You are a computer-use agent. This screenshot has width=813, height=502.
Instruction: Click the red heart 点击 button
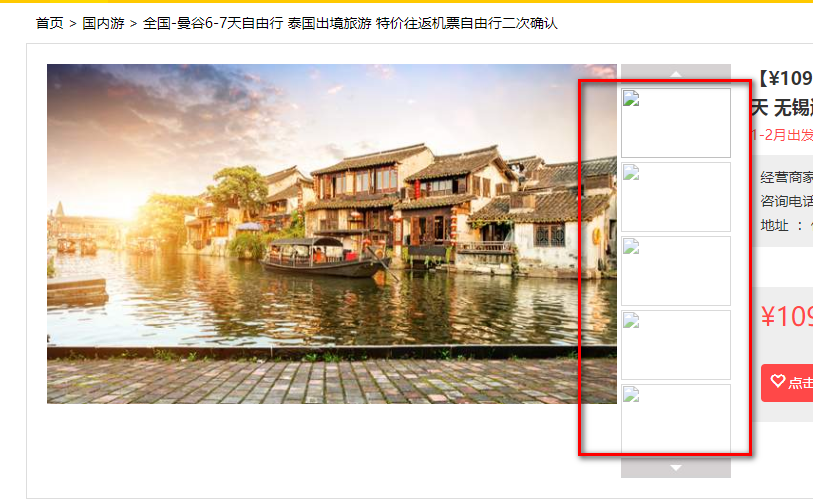tap(787, 383)
